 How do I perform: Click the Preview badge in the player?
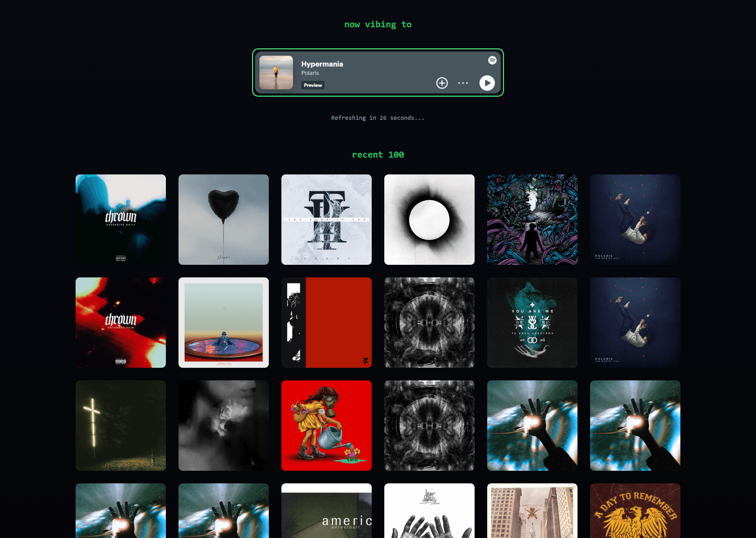click(x=313, y=85)
